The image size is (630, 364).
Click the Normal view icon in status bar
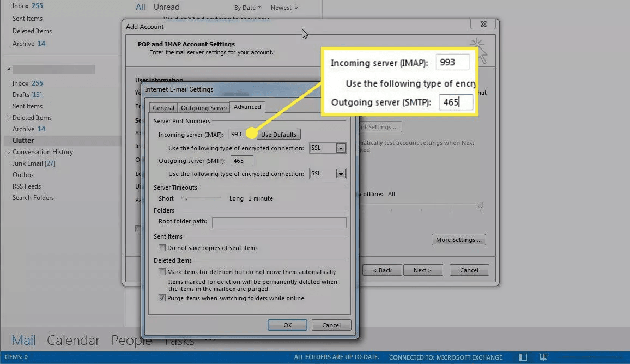coord(524,357)
